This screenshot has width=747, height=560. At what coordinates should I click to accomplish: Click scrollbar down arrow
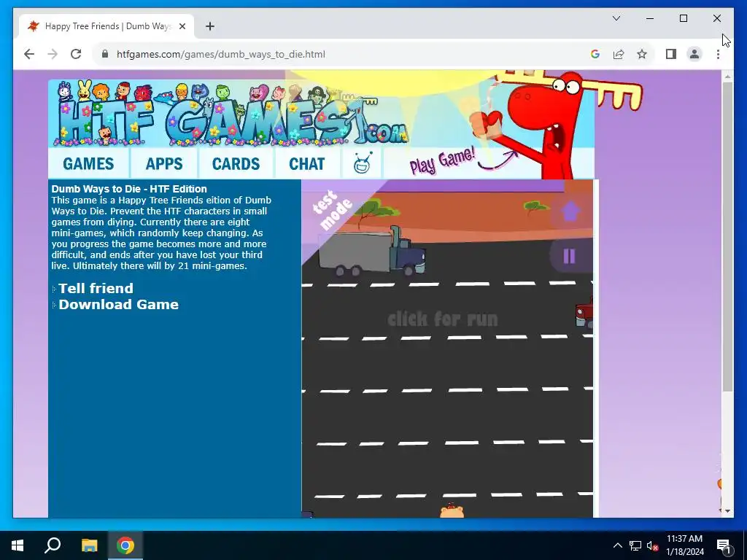click(727, 511)
